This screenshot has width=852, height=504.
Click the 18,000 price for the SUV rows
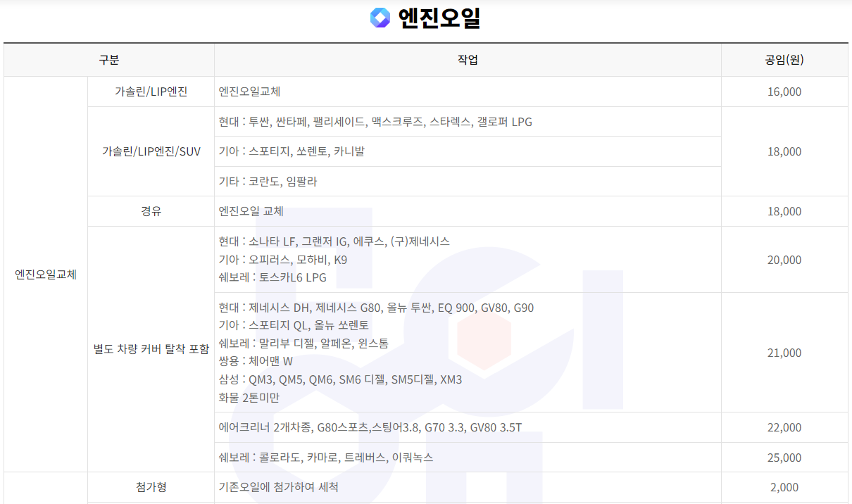(x=784, y=151)
